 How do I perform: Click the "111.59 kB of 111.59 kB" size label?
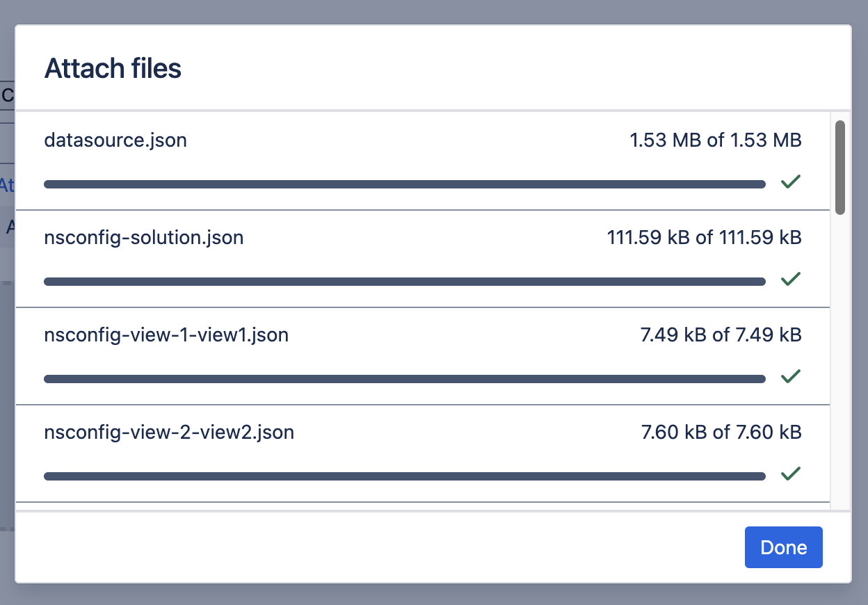pyautogui.click(x=704, y=238)
